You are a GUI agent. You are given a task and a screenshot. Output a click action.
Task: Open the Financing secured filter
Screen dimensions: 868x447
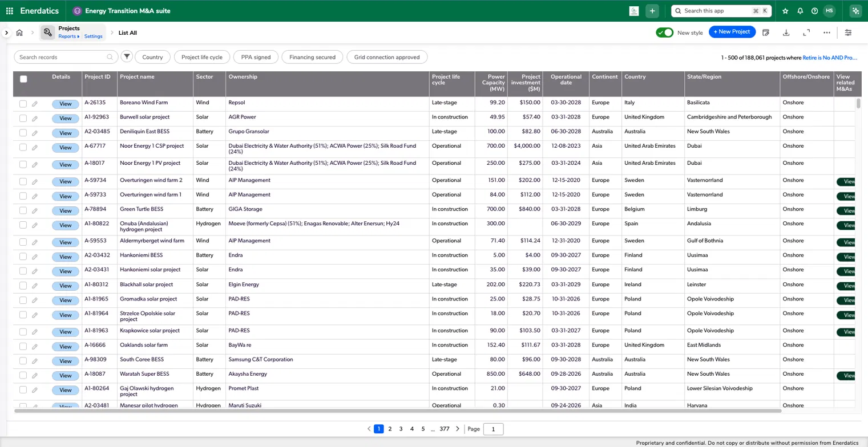click(312, 57)
